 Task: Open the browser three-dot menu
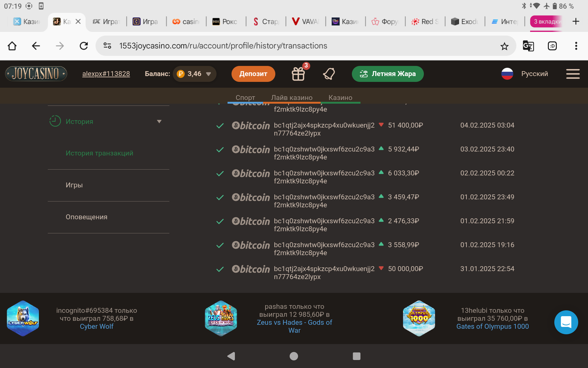576,46
